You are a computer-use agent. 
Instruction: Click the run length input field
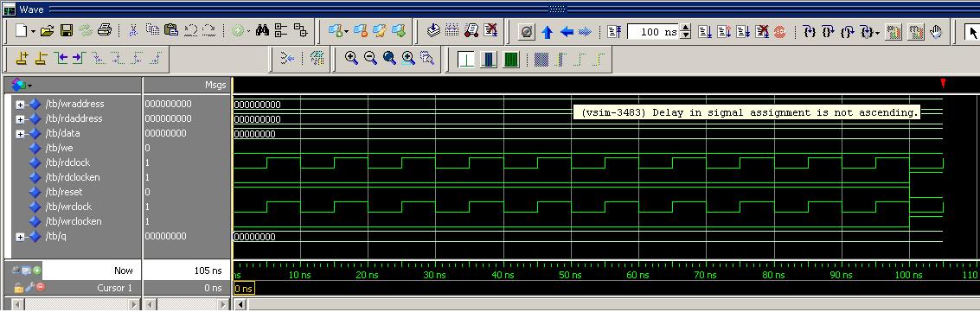click(653, 31)
